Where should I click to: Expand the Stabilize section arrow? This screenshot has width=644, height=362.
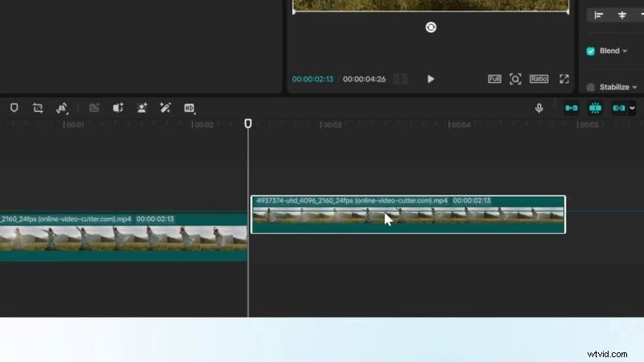click(x=634, y=88)
